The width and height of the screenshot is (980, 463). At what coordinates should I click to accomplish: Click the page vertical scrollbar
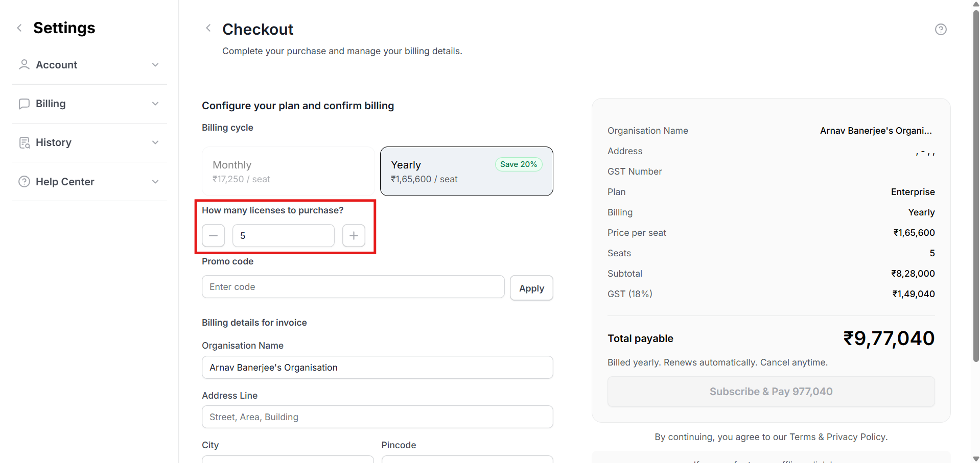point(976,184)
